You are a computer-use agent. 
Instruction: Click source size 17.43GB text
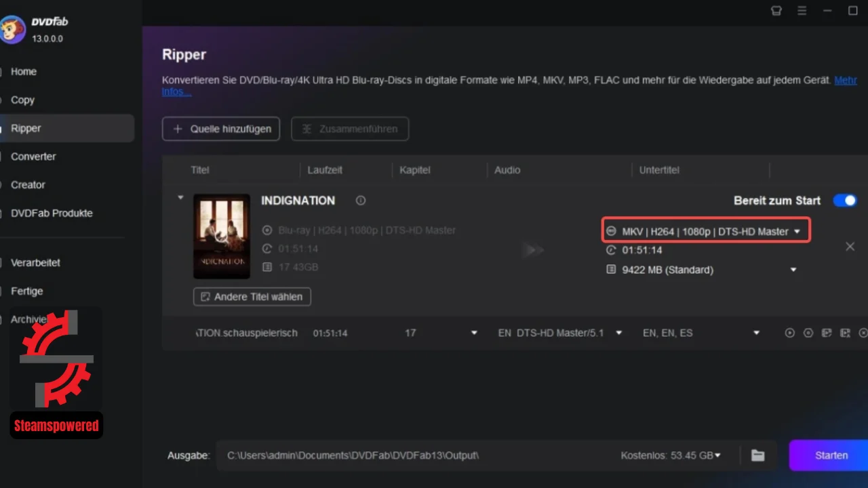pos(298,267)
